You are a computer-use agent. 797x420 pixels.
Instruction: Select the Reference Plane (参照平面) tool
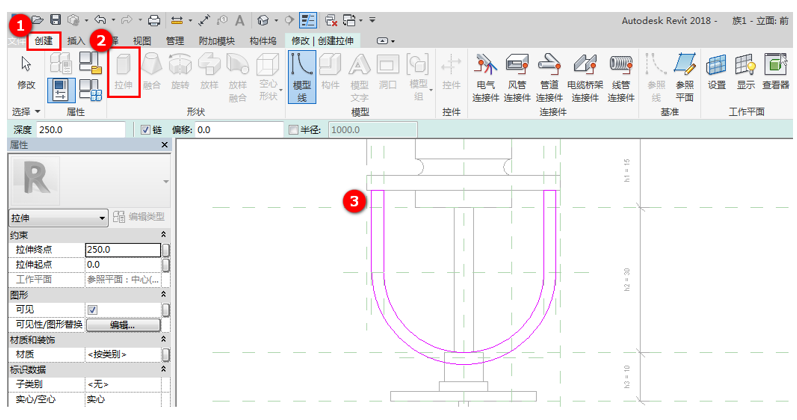685,77
